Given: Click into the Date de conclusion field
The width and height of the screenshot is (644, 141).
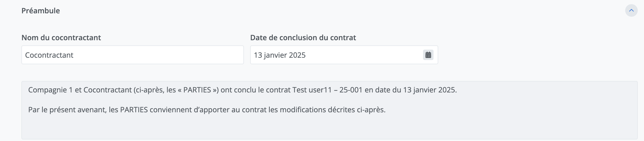Looking at the screenshot, I should [x=334, y=55].
